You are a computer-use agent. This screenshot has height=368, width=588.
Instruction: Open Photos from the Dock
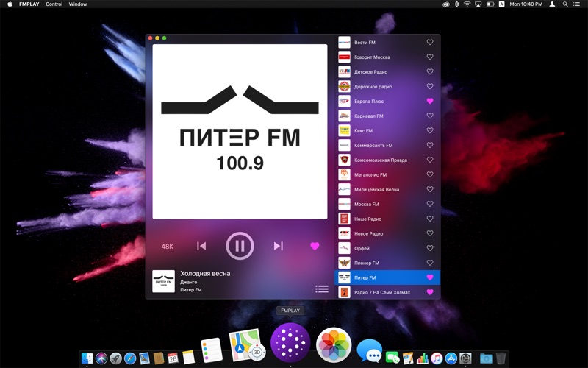pyautogui.click(x=334, y=345)
